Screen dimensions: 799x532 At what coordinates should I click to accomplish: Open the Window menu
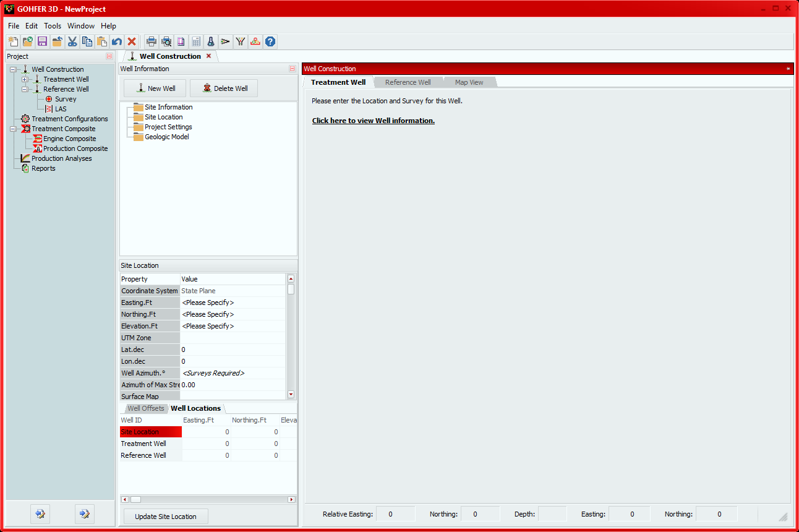pos(81,26)
